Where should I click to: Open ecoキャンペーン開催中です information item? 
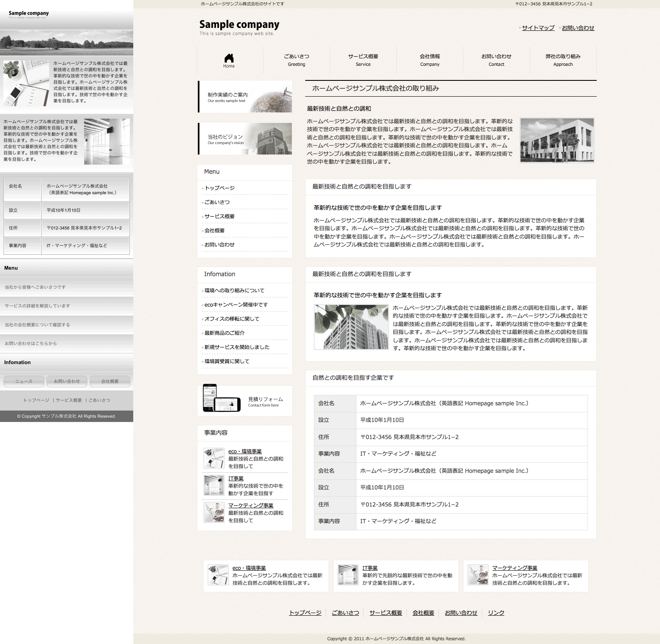[236, 305]
